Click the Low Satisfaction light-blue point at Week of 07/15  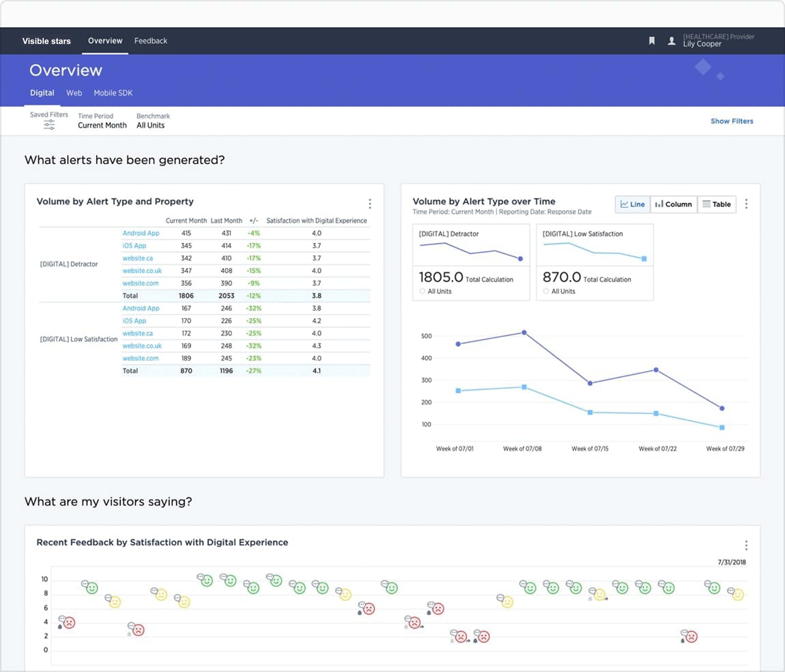590,412
